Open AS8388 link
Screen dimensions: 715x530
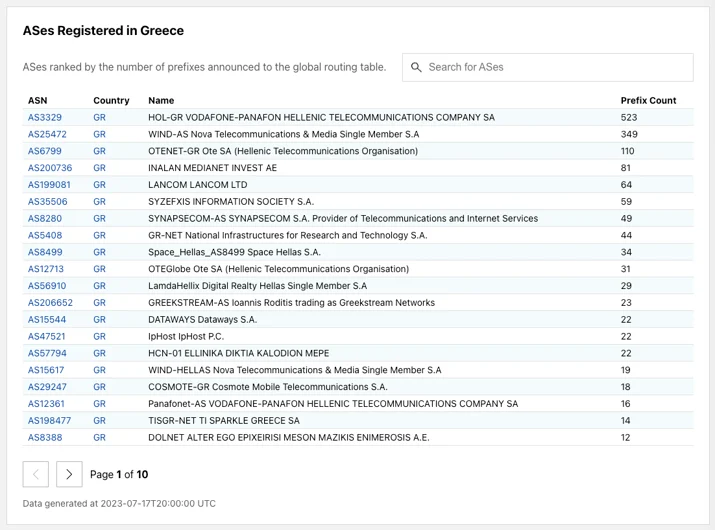[45, 438]
